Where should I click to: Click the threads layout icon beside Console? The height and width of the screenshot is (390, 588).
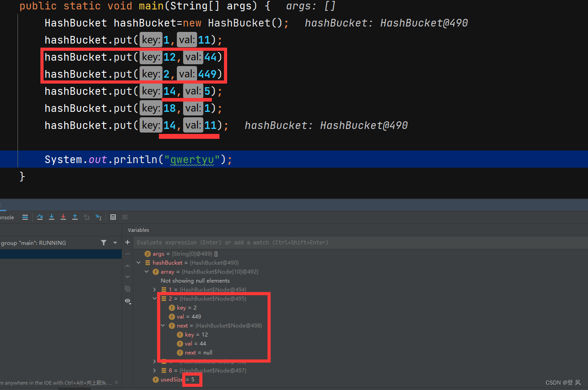25,217
